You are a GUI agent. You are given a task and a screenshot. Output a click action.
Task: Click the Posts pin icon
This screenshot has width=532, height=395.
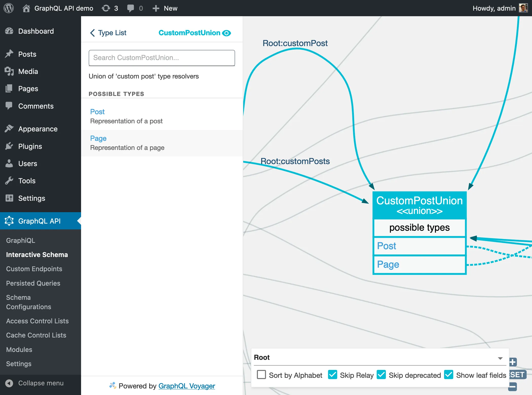click(x=9, y=54)
